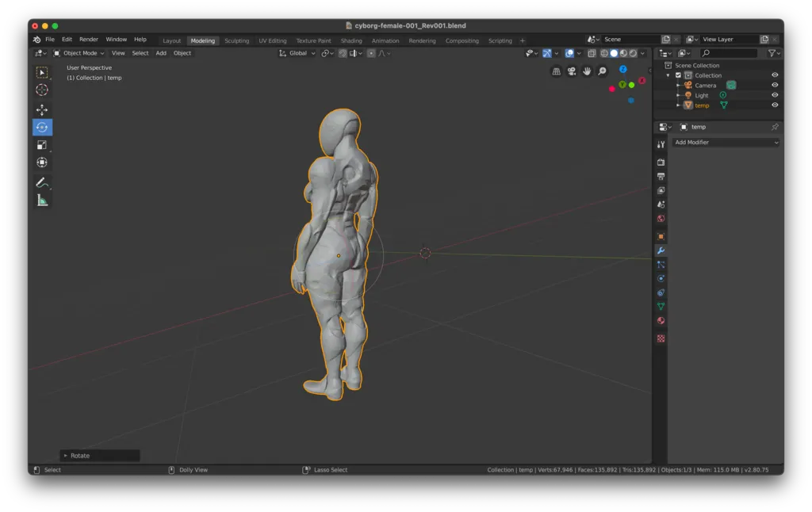The image size is (812, 512).
Task: Hide the Camera with its eye icon
Action: pos(775,85)
